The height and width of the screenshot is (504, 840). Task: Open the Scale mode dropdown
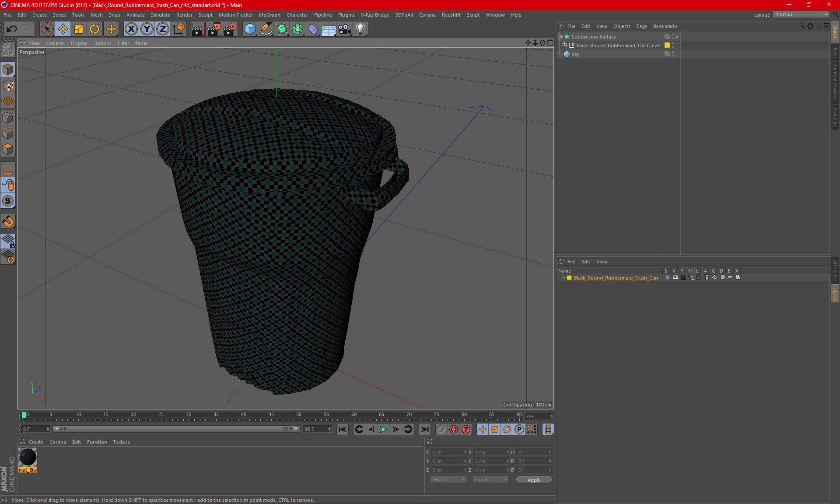[x=491, y=479]
